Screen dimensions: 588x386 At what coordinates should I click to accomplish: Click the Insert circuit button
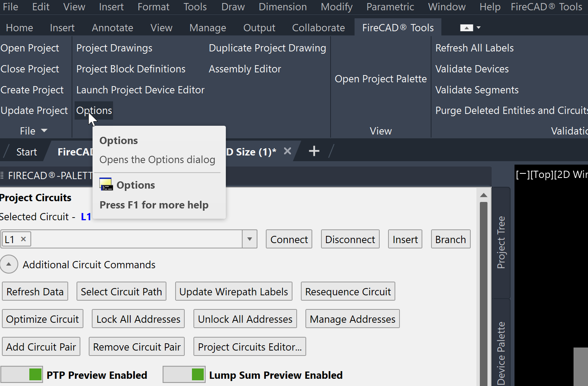[x=405, y=239]
